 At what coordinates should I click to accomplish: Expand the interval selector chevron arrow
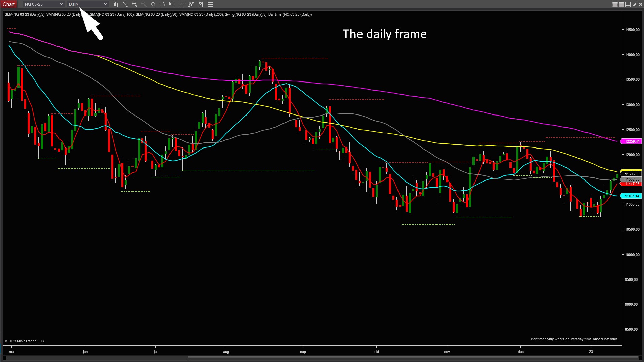click(105, 4)
